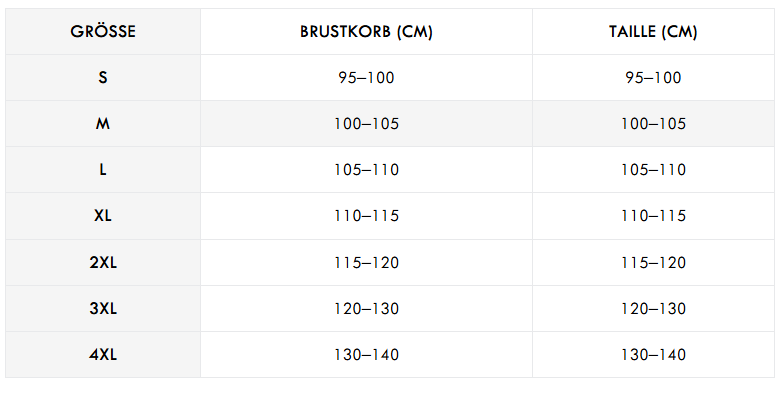Click Brustkorb value for size S
784x401 pixels.
pyautogui.click(x=366, y=78)
